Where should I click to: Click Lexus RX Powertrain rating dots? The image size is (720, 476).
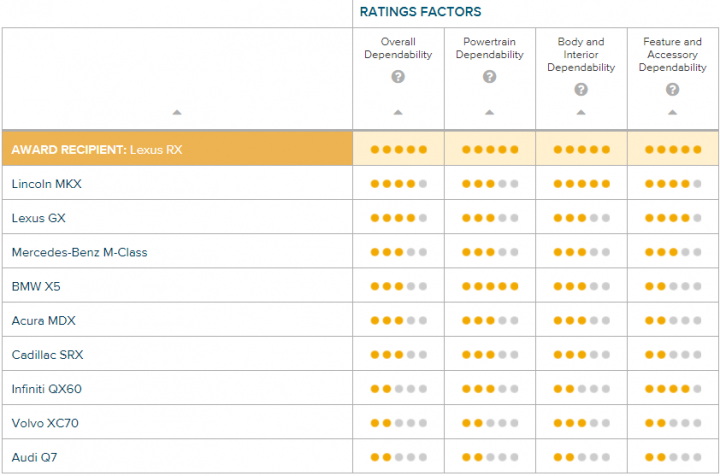coord(490,149)
